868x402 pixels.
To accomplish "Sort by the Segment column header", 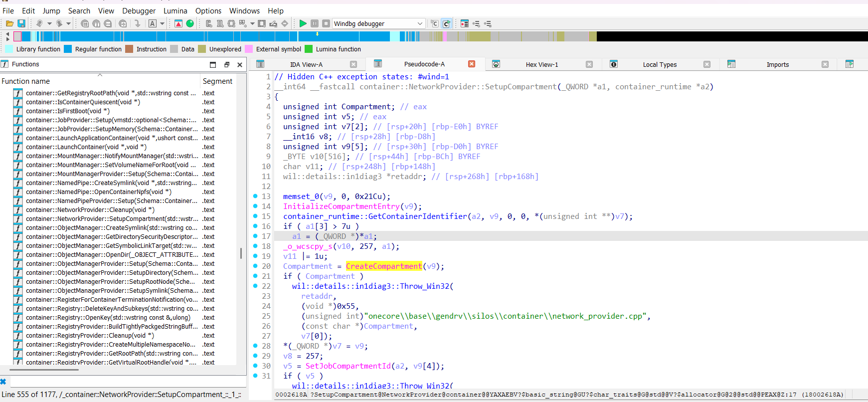I will coord(217,81).
